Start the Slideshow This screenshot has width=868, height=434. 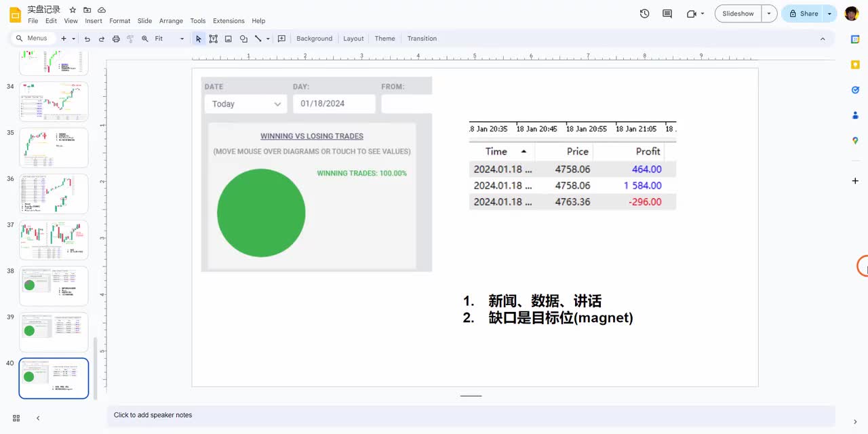point(738,14)
